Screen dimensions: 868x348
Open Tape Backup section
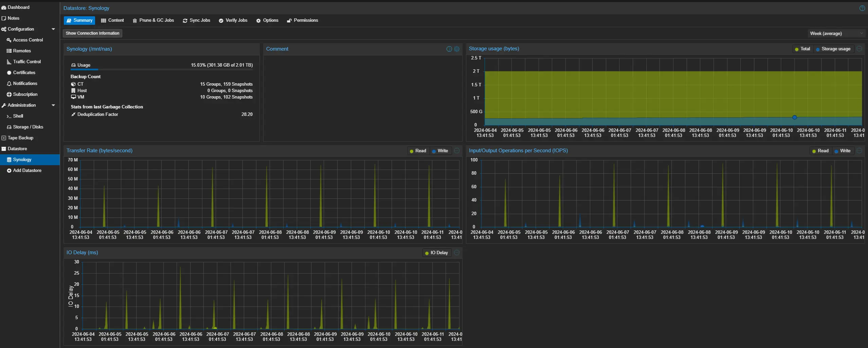[20, 138]
